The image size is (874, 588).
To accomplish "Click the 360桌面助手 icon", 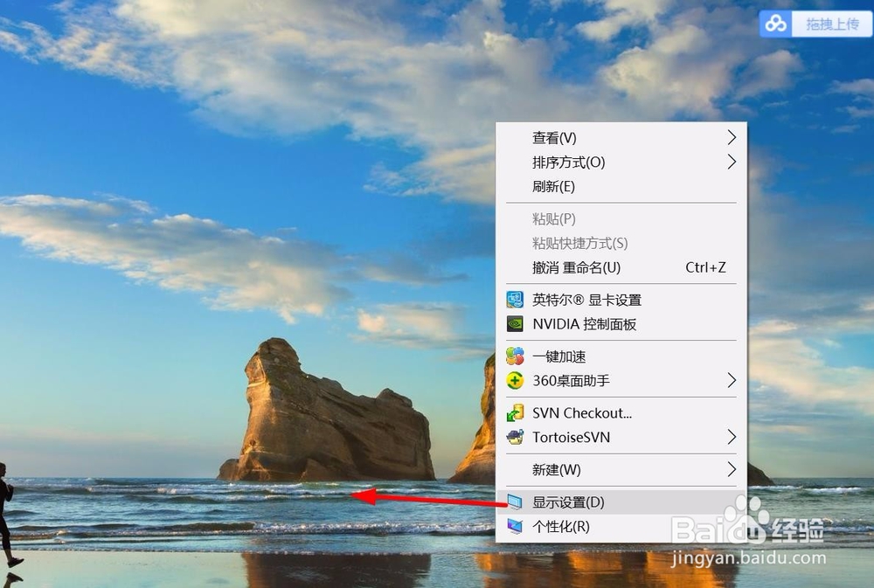I will click(517, 381).
